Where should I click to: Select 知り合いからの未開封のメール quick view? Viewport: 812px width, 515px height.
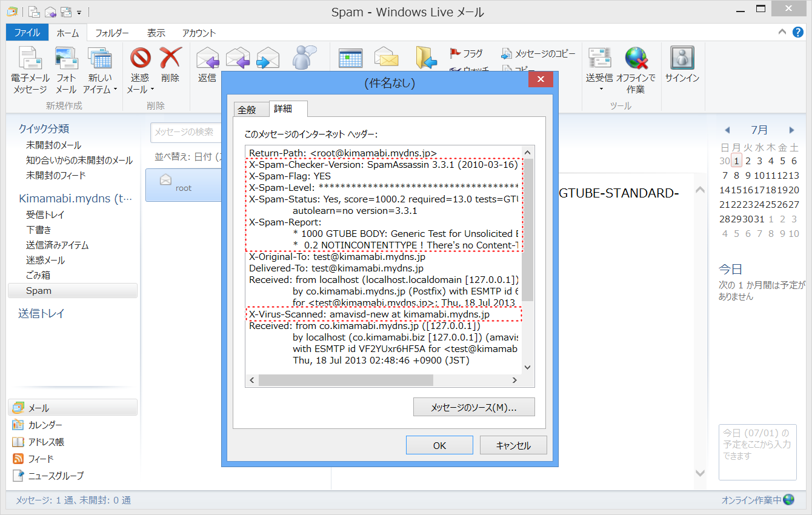coord(79,161)
